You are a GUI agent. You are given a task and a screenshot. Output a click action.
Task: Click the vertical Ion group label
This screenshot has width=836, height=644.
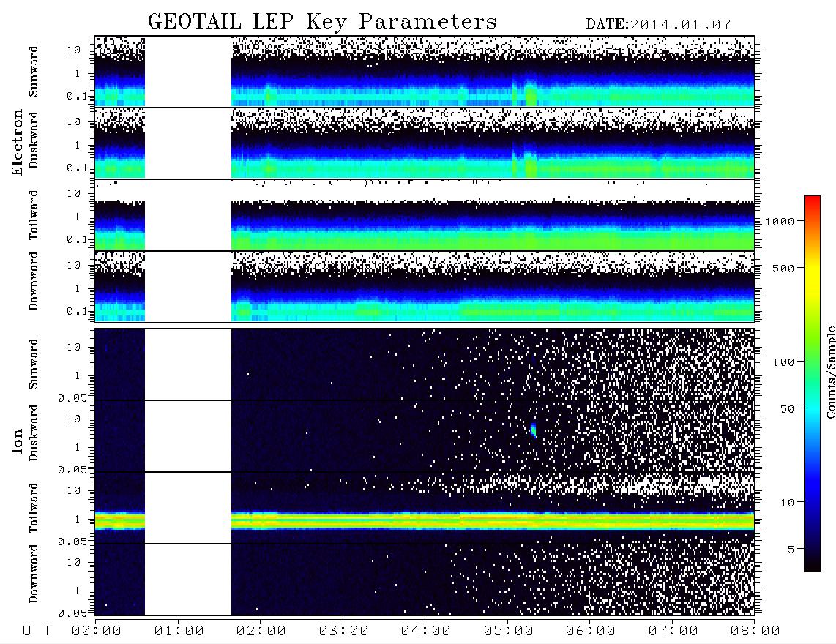click(x=17, y=442)
